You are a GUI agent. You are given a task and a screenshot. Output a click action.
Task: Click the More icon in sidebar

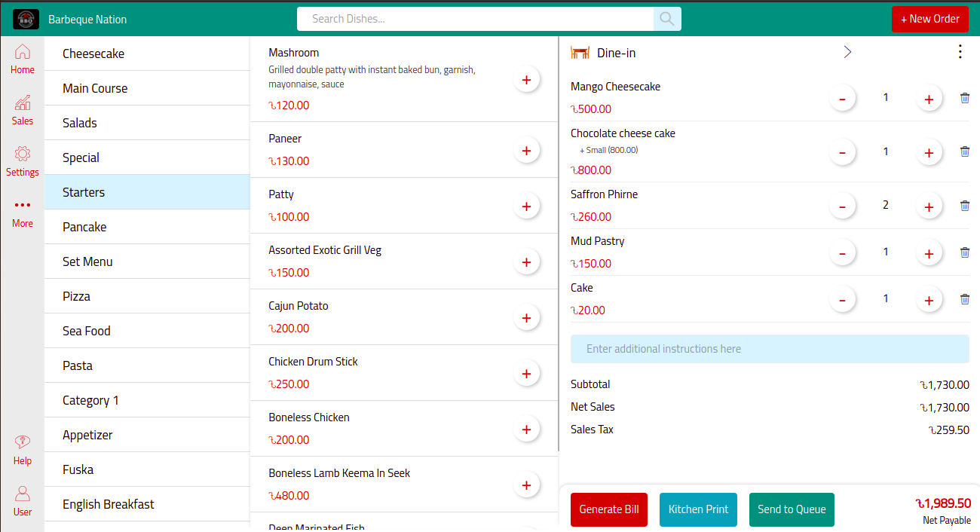pyautogui.click(x=22, y=211)
